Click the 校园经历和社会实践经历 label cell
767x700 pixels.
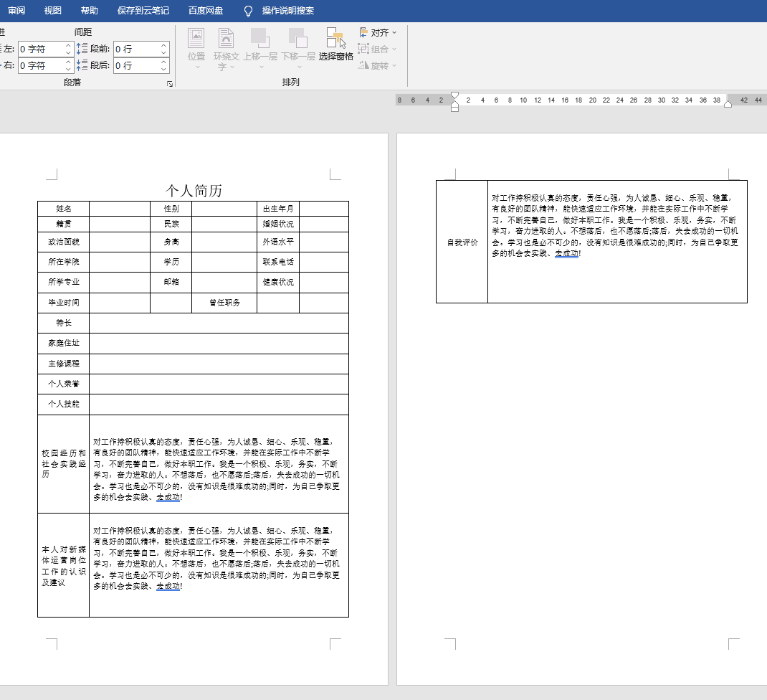[64, 463]
